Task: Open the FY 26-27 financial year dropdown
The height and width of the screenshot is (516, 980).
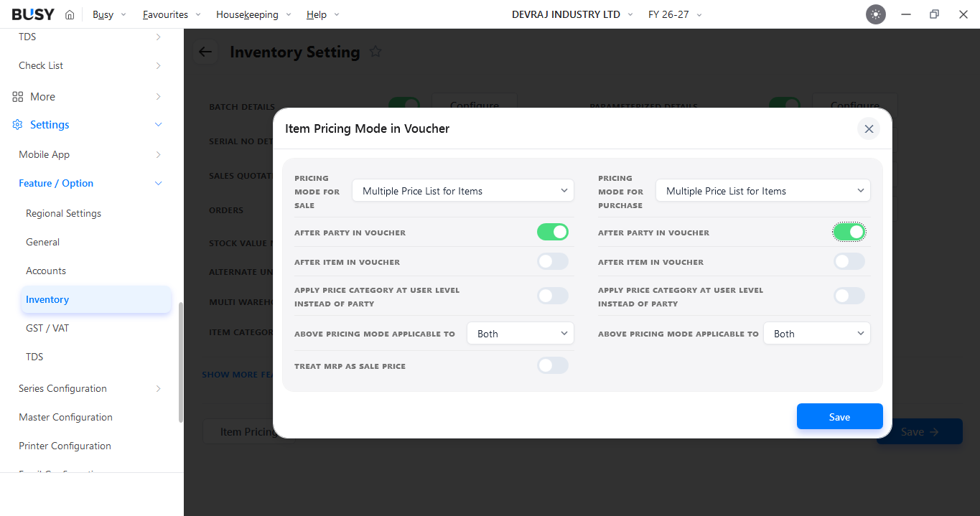Action: (x=675, y=14)
